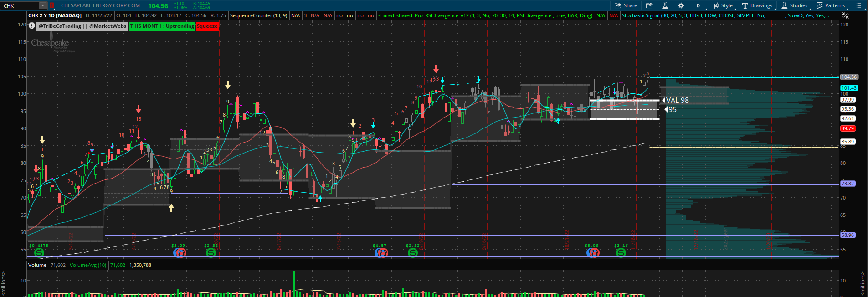
Task: Click the green 104.56 last price header
Action: tap(158, 6)
